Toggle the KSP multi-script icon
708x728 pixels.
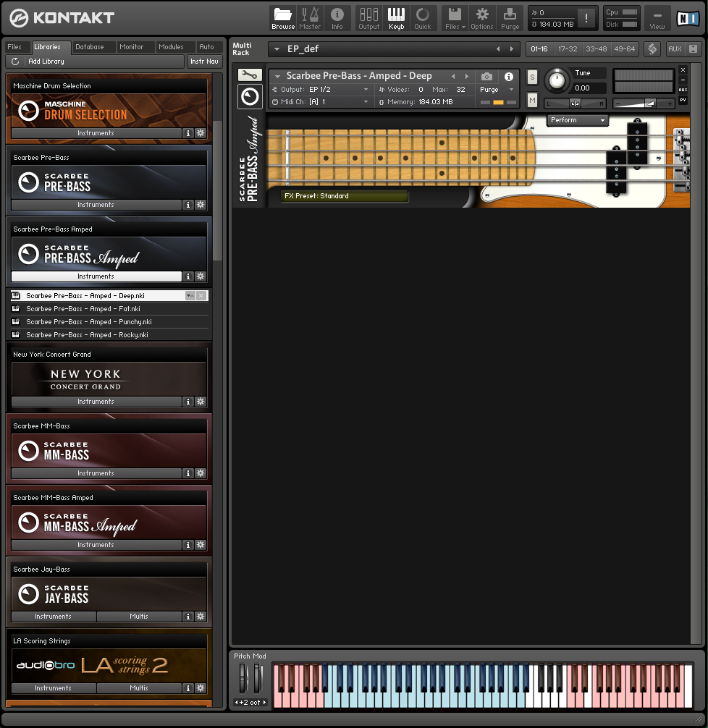pos(652,48)
